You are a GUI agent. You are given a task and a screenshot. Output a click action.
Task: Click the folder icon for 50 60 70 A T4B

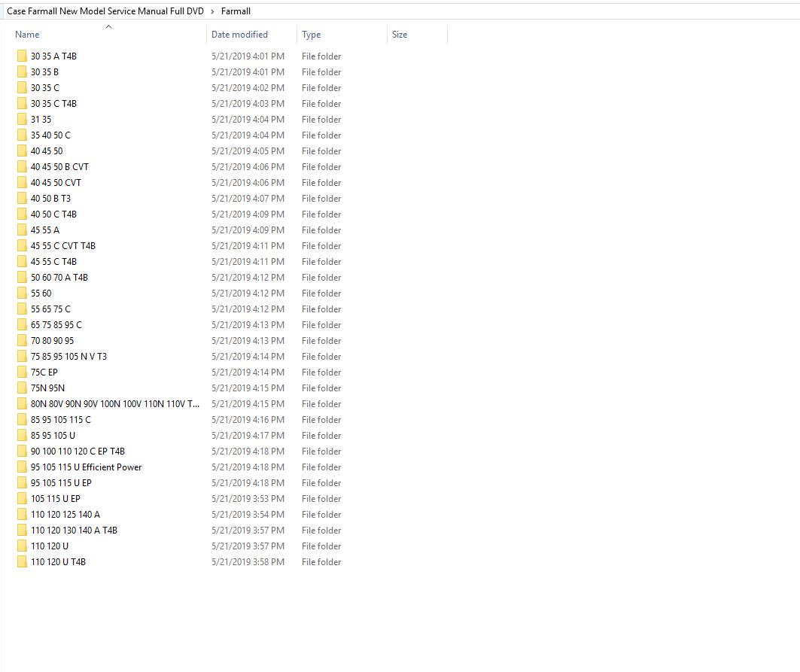click(21, 278)
